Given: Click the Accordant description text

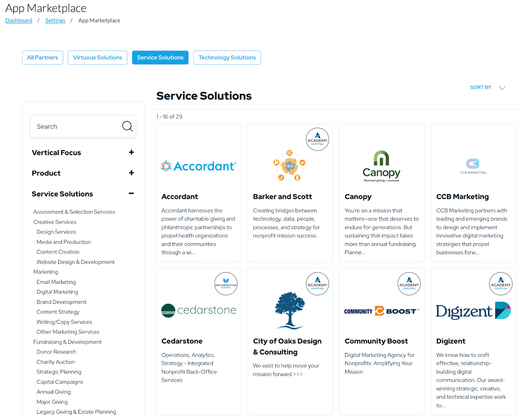Looking at the screenshot, I should 198,231.
